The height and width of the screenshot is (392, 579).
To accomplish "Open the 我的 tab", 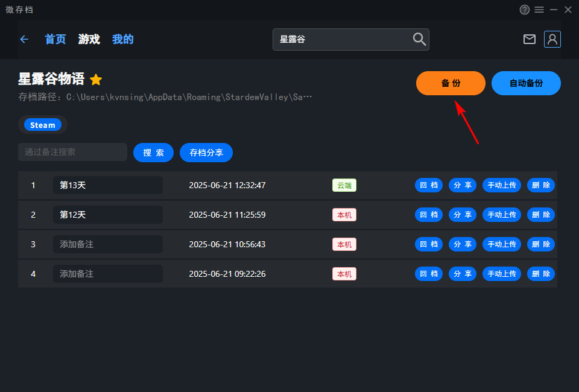I will pos(123,39).
